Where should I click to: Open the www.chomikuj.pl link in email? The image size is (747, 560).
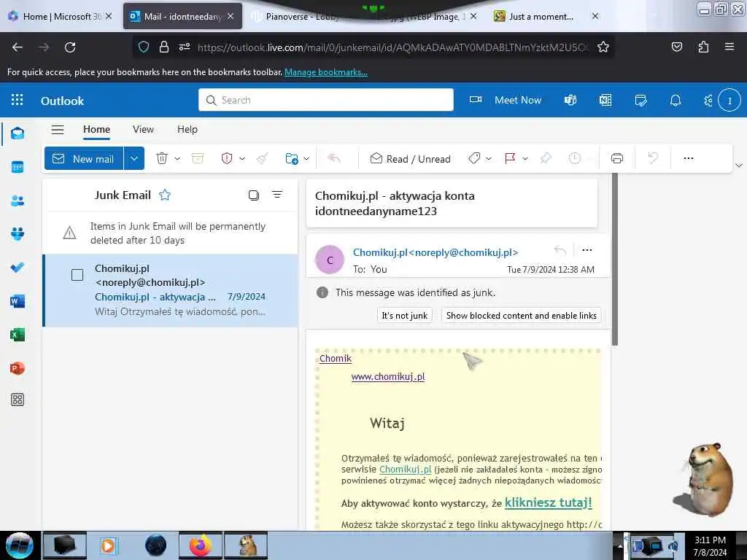pyautogui.click(x=388, y=377)
